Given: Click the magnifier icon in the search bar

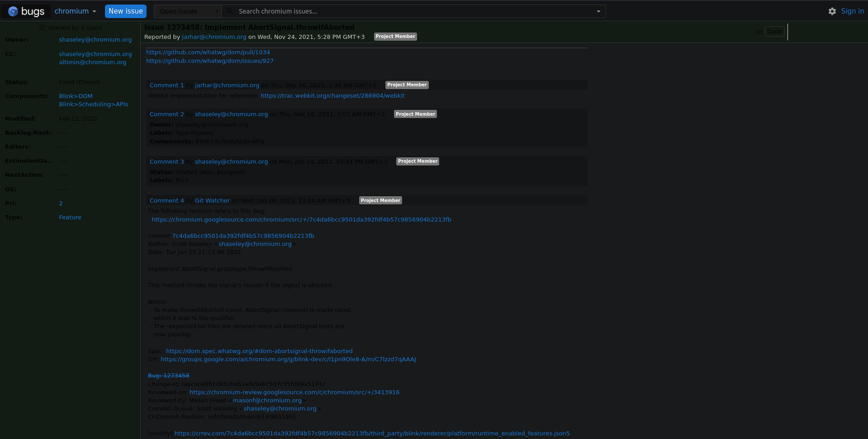Looking at the screenshot, I should tap(228, 11).
